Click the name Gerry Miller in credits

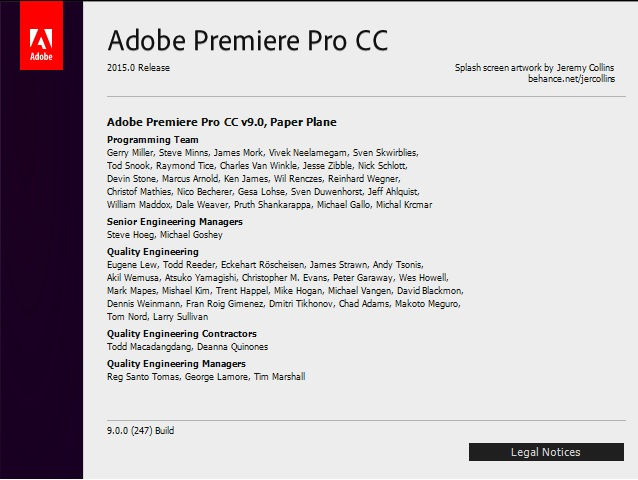tap(130, 152)
